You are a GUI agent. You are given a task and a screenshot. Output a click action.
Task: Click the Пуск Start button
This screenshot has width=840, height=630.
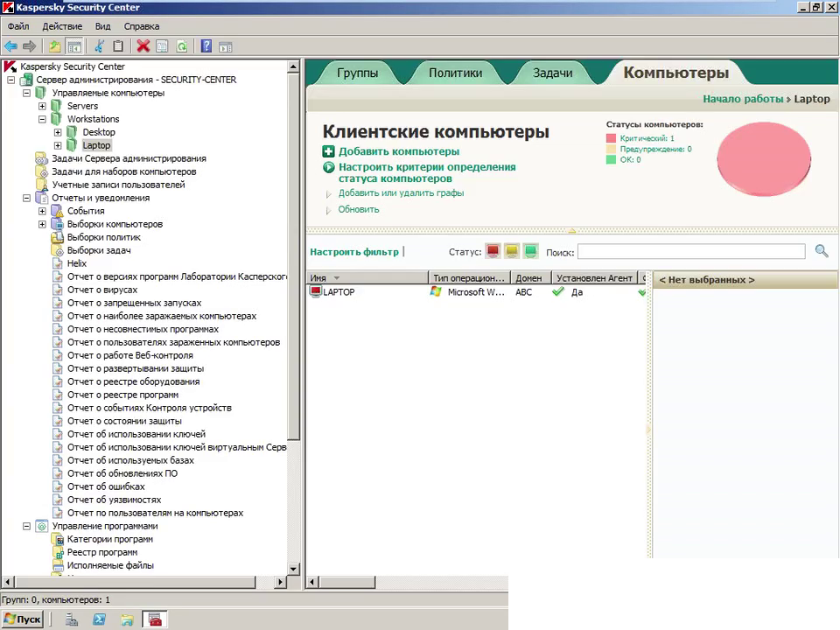(23, 619)
